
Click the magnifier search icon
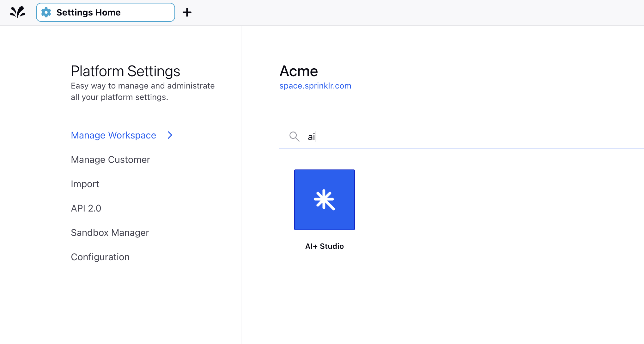point(294,136)
